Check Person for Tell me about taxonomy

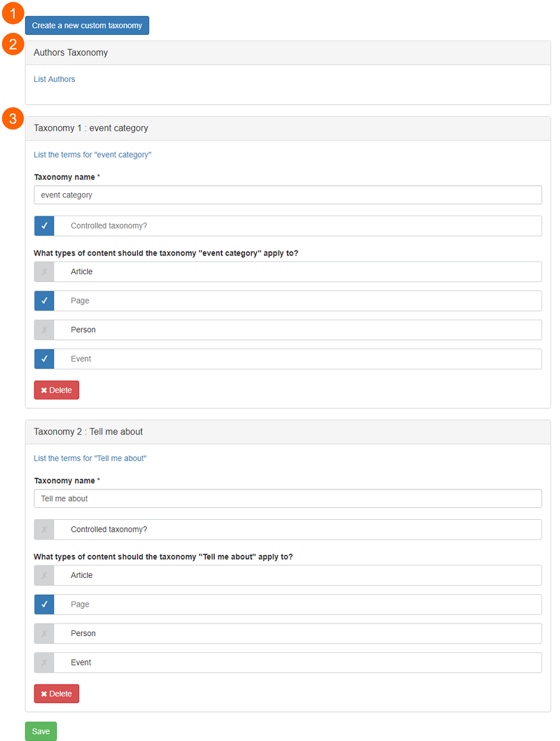[44, 633]
